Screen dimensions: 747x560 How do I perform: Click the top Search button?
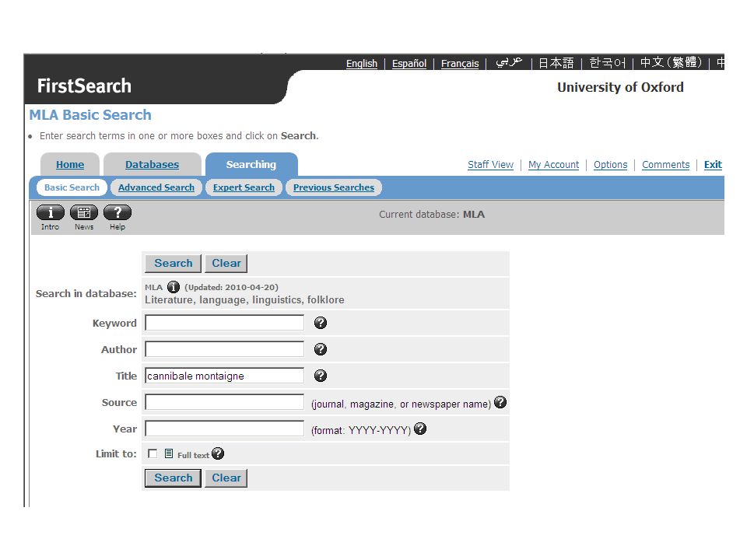click(173, 264)
